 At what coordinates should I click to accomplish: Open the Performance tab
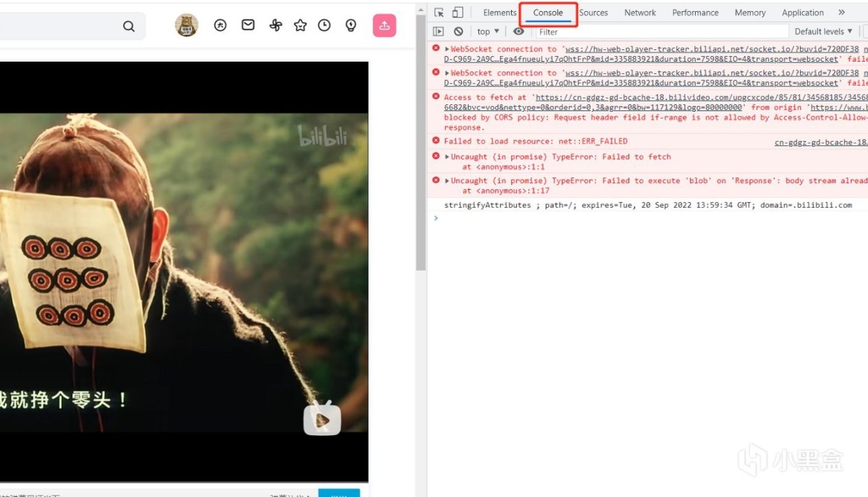click(x=695, y=12)
